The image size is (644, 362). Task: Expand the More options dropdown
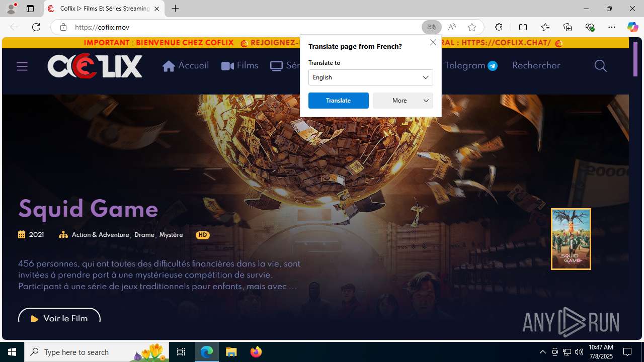403,101
